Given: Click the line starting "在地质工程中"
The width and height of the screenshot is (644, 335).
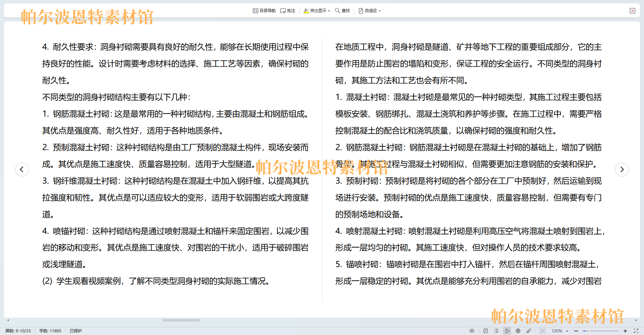Looking at the screenshot, I should [x=469, y=47].
